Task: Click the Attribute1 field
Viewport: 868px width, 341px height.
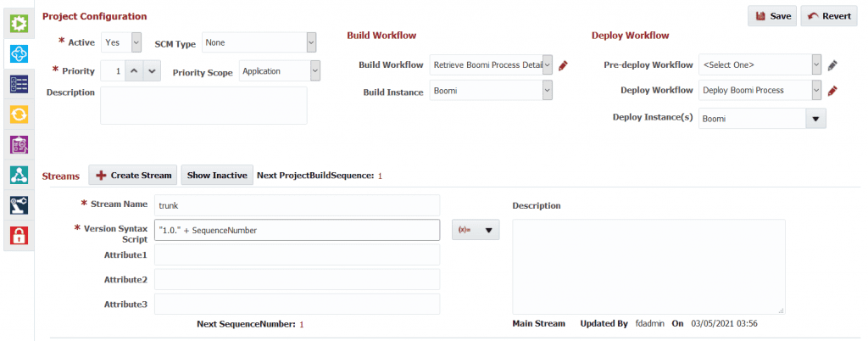Action: coord(298,255)
